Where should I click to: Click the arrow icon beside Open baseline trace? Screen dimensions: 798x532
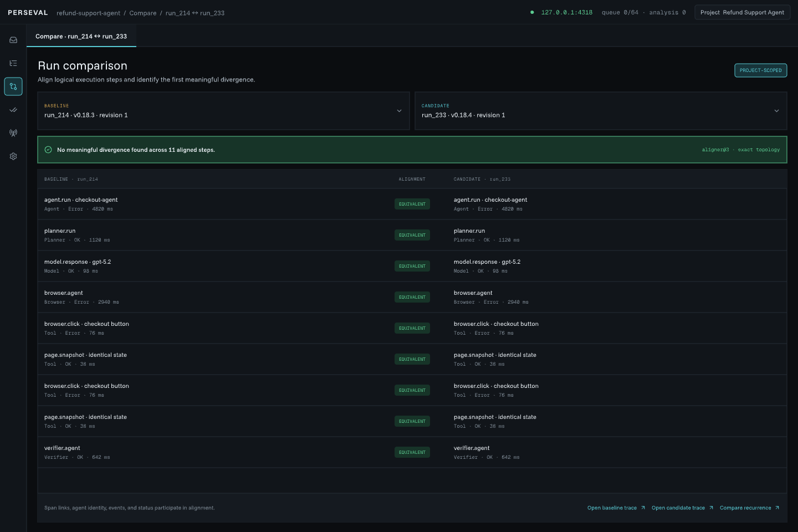point(643,508)
